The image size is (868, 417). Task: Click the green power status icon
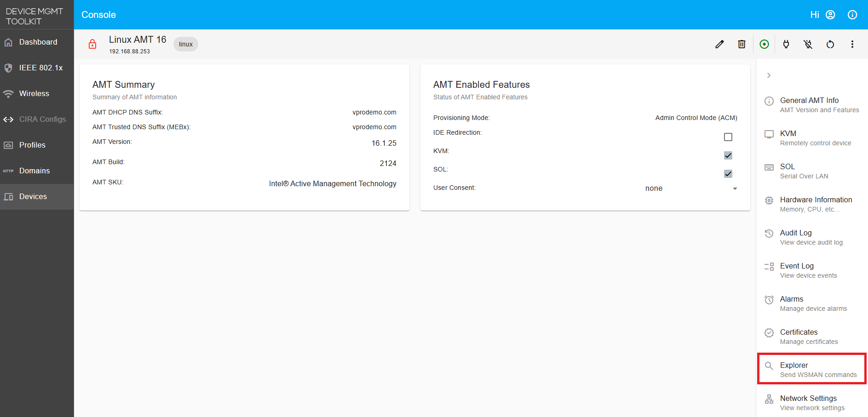(x=764, y=44)
